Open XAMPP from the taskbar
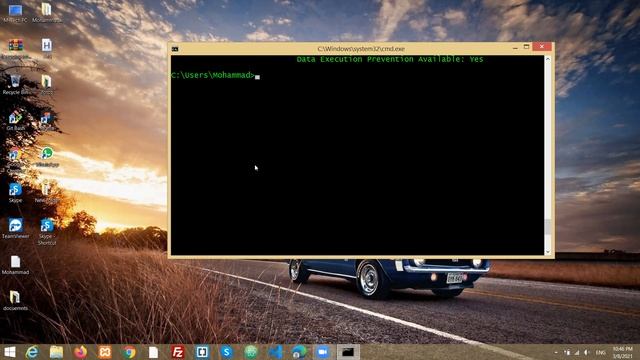640x360 pixels. pyautogui.click(x=105, y=352)
